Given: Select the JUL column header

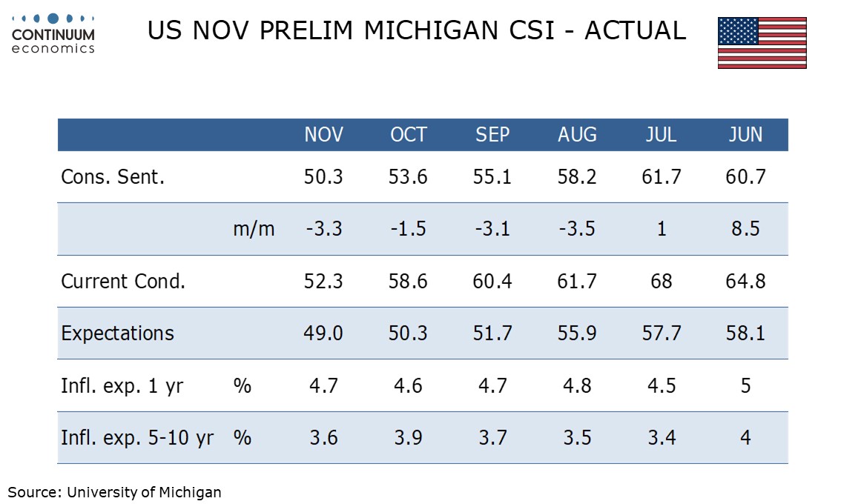Looking at the screenshot, I should (661, 134).
